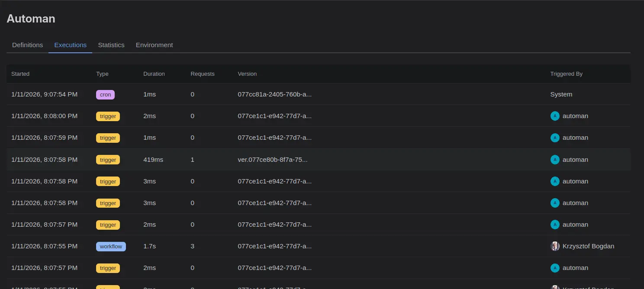Click the Requests column header
The height and width of the screenshot is (289, 644).
coord(202,74)
